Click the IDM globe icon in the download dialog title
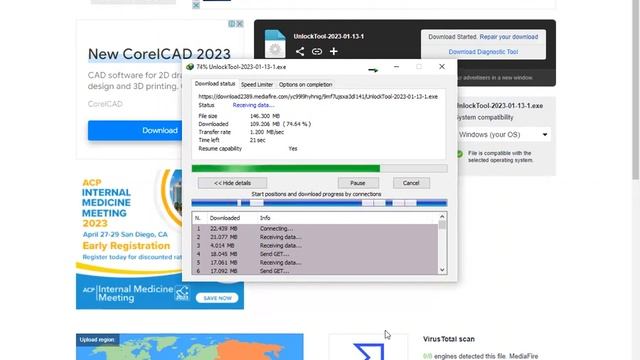640x360 pixels. pyautogui.click(x=190, y=67)
